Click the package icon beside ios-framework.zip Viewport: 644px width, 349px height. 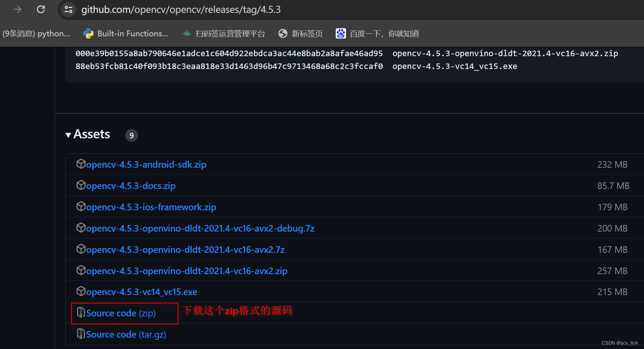coord(81,206)
